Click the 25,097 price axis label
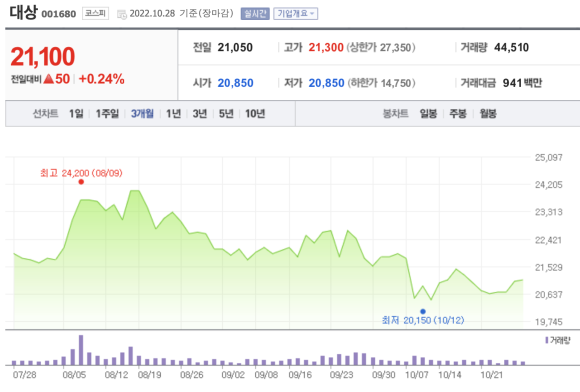The image size is (580, 392). (549, 157)
